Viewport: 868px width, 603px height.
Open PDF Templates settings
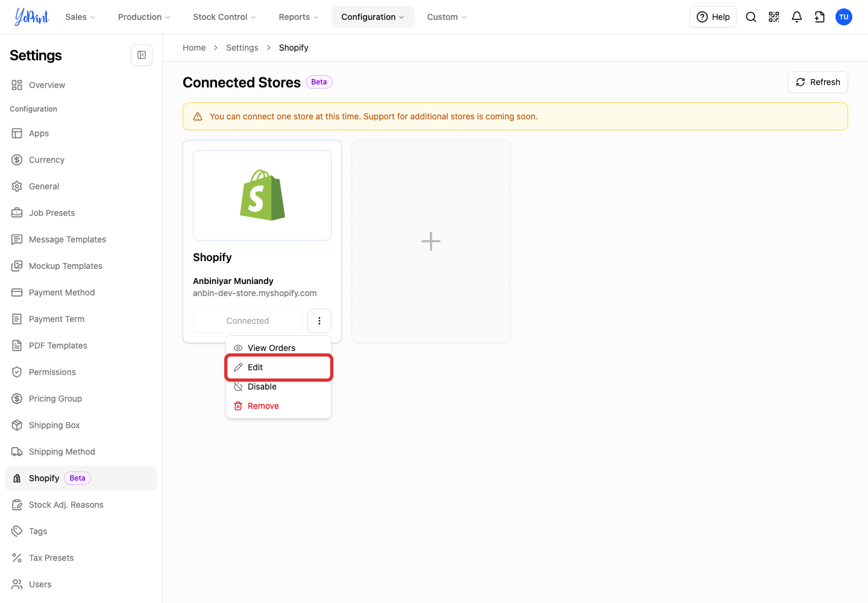coord(81,346)
